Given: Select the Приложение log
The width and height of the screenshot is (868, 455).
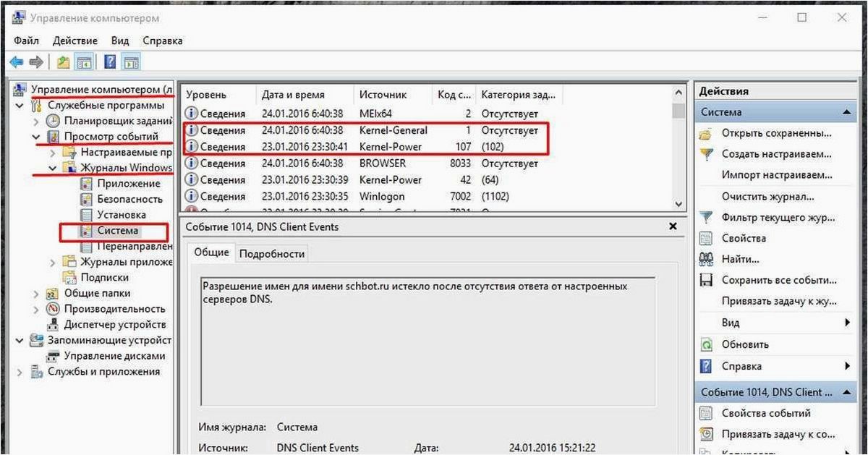Looking at the screenshot, I should tap(129, 184).
